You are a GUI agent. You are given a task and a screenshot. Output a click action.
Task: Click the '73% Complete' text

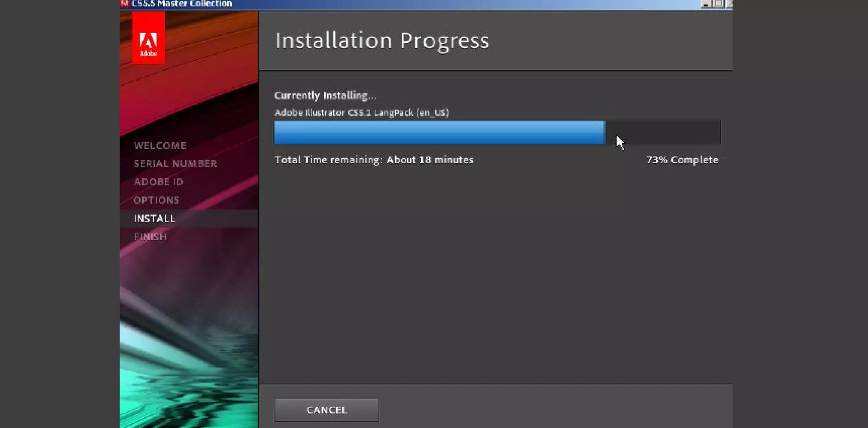click(x=682, y=160)
